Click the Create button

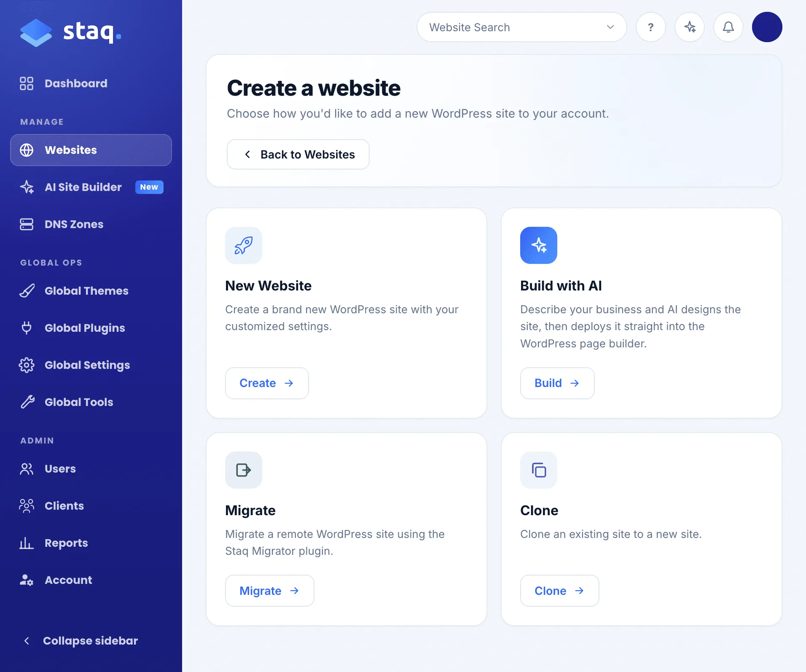(267, 383)
